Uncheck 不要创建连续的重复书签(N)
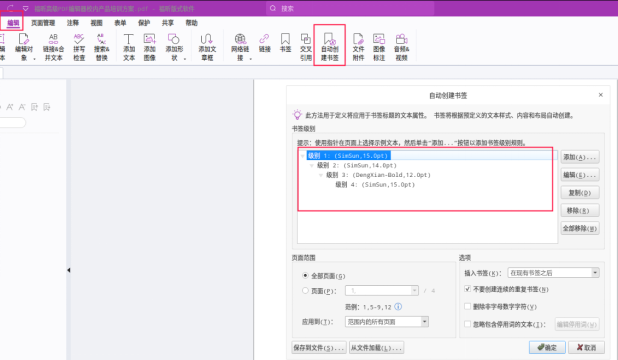Screen dimensions: 618x360 (467, 289)
